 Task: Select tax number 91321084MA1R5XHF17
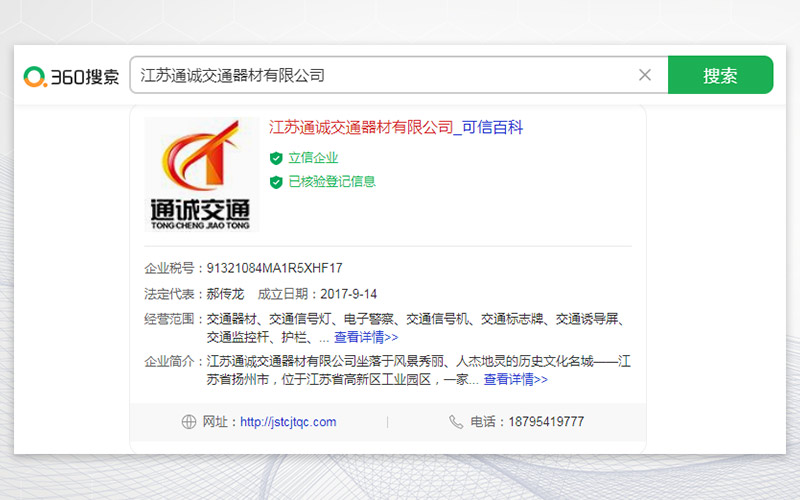point(274,268)
